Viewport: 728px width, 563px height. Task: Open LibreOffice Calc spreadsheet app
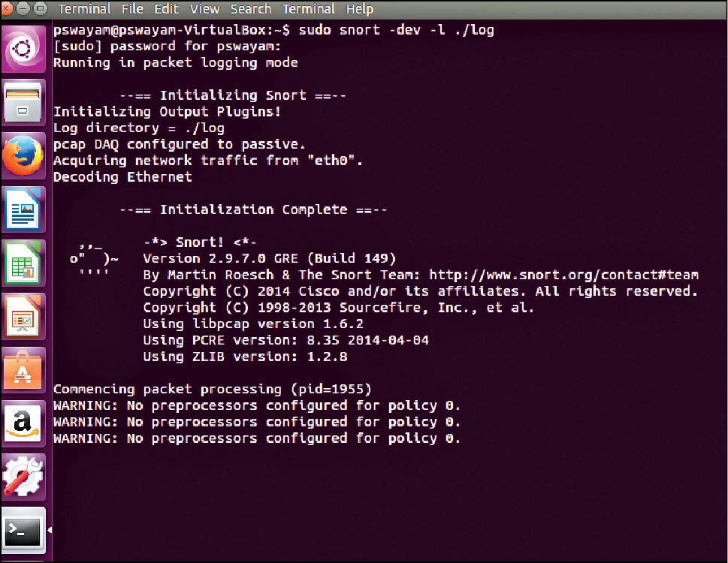[26, 263]
